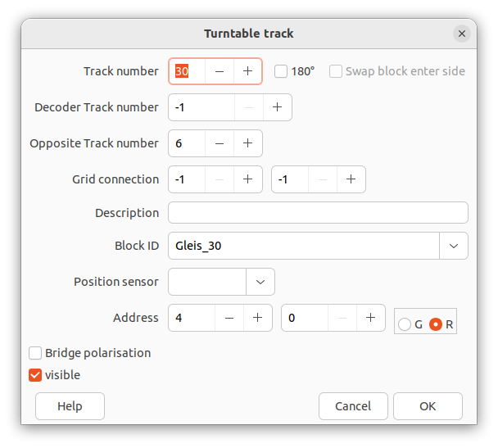Viewport: 498px width, 448px height.
Task: Enable the 180° checkbox
Action: 281,71
